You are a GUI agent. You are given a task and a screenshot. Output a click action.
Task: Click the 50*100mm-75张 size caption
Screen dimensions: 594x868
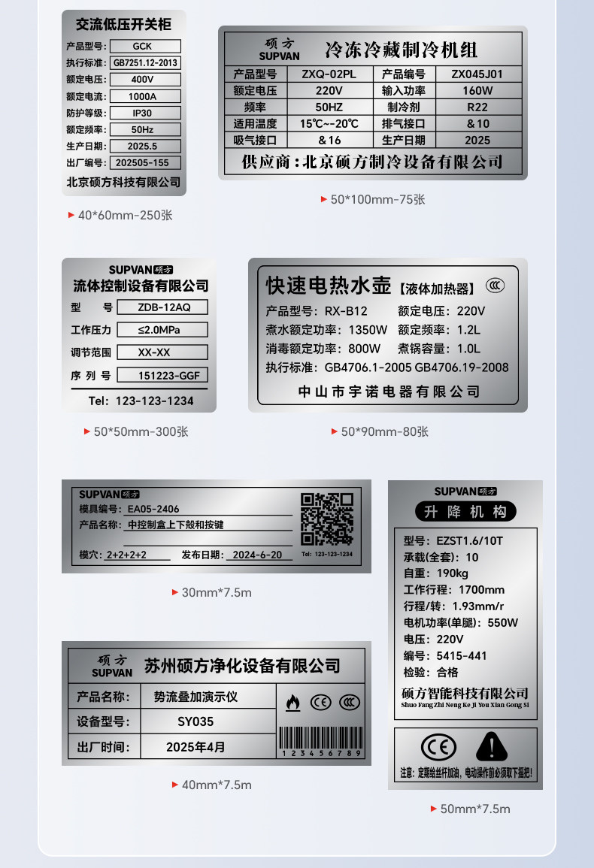tap(378, 198)
